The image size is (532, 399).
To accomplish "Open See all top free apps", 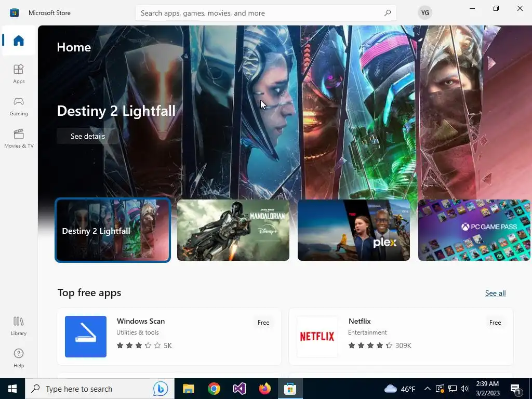I will point(495,293).
